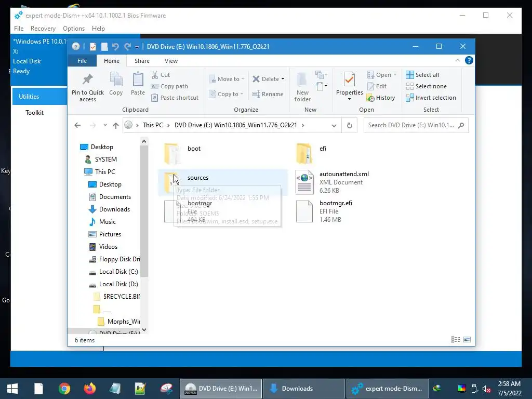Screen dimensions: 532x399
Task: Select Local Disk (C:) in tree
Action: (113, 272)
